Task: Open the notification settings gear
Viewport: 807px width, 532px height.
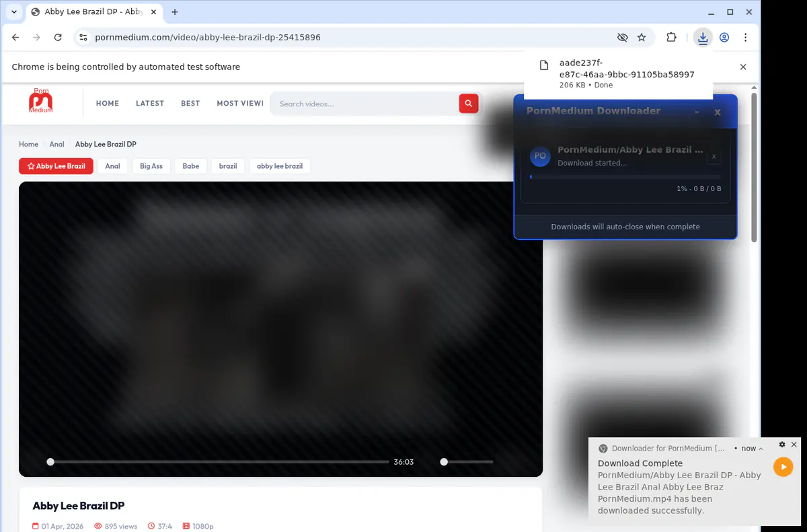Action: [782, 445]
